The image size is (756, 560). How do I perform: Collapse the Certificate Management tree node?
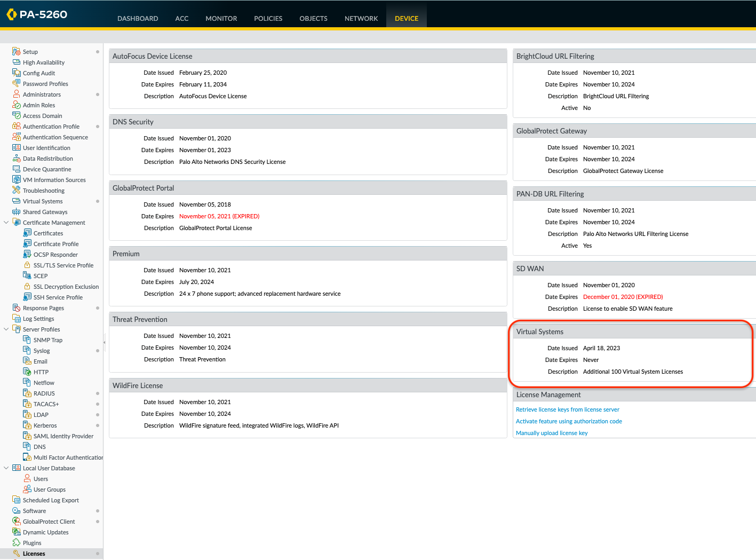pyautogui.click(x=6, y=223)
